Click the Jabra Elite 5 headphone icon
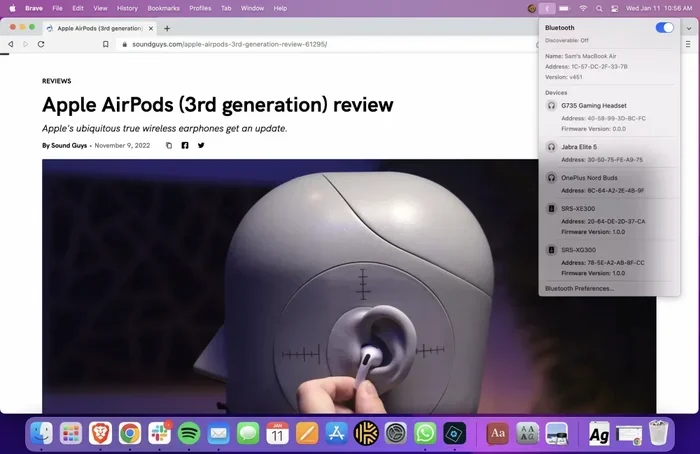Viewport: 700px width, 454px height. [551, 147]
